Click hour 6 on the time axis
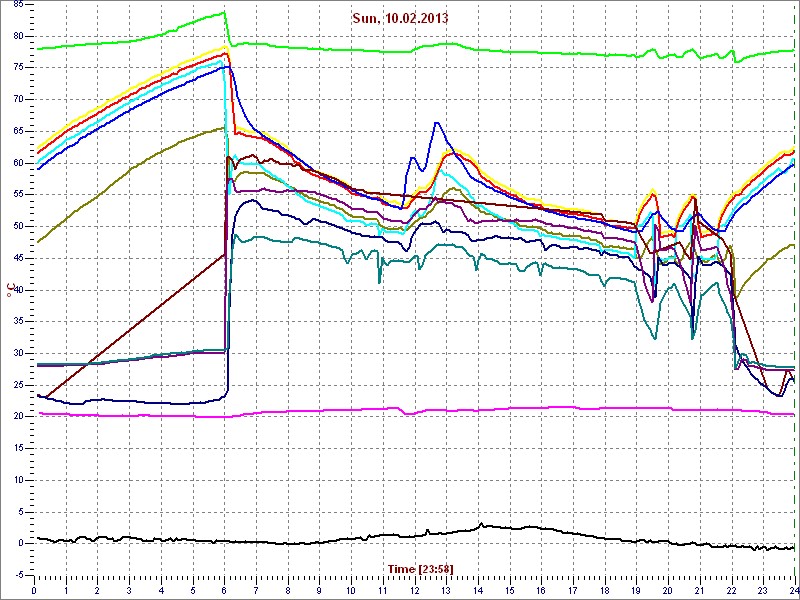800x600 pixels. (224, 591)
